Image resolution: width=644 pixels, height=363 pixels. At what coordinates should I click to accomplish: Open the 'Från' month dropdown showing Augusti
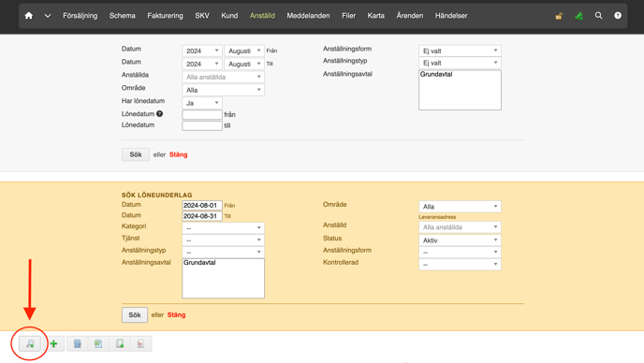click(x=244, y=51)
